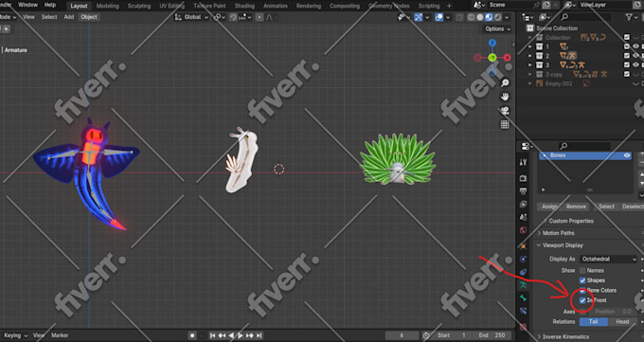Click the proportional editing icon
The image size is (644, 342).
[259, 17]
